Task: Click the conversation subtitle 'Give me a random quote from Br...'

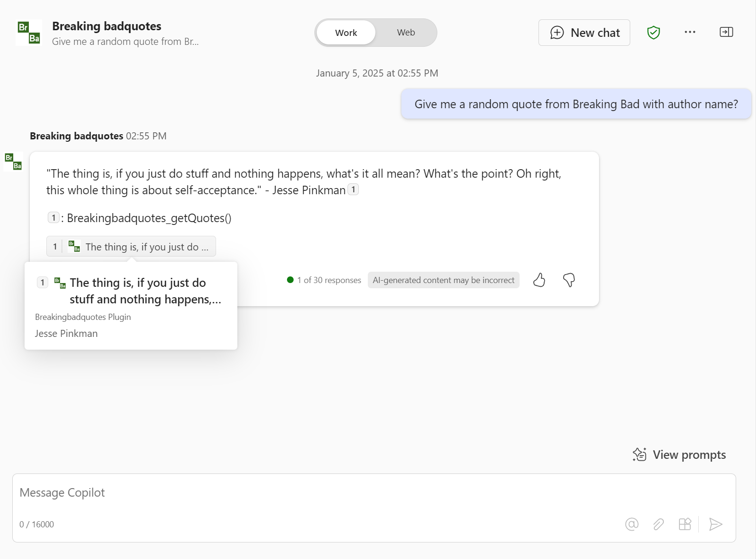Action: click(125, 42)
